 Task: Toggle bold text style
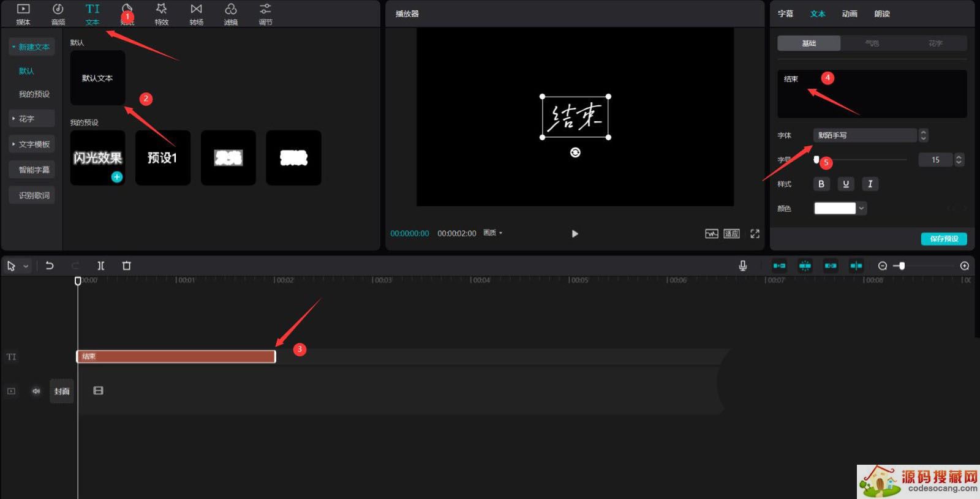821,184
